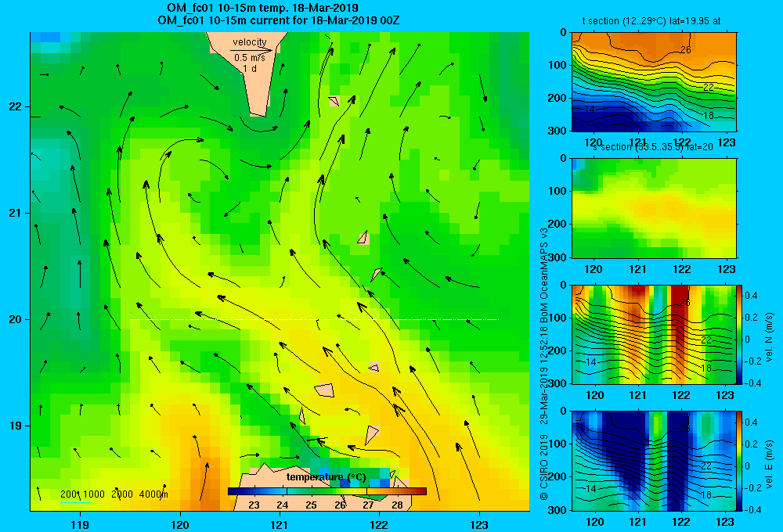Click the 't section (12..29°C) lat=19.95' title
783x532 pixels.
click(x=646, y=21)
